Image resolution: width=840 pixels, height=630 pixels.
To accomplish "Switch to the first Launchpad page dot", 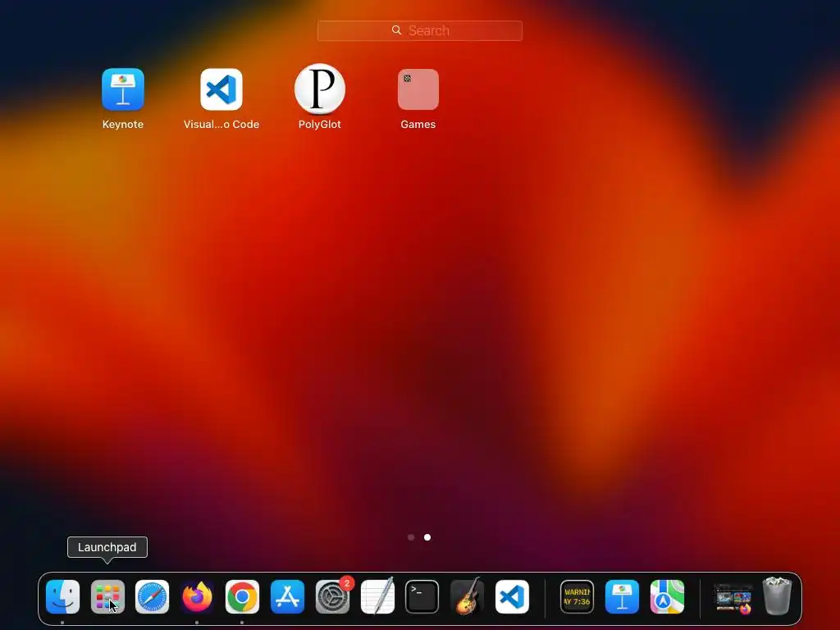I will point(411,536).
